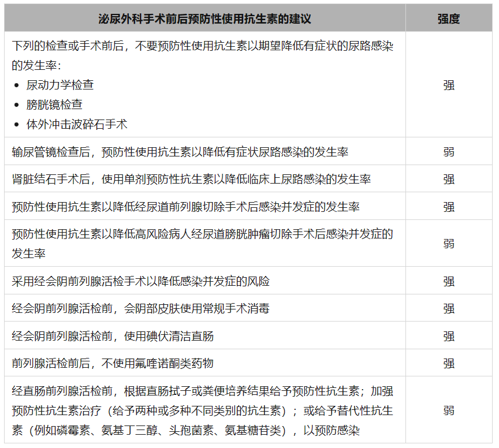
Task: Select the 强 rating in the 氟喹诺酮类药物 row
Action: 449,363
